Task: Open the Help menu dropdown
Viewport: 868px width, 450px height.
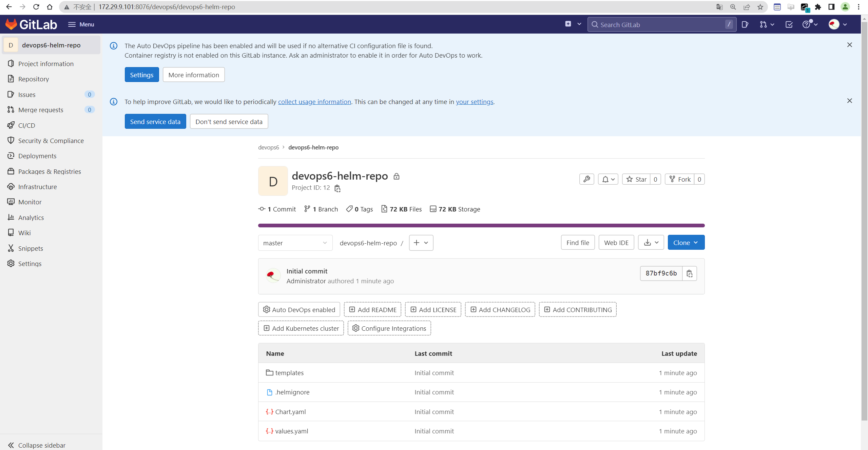Action: click(810, 24)
